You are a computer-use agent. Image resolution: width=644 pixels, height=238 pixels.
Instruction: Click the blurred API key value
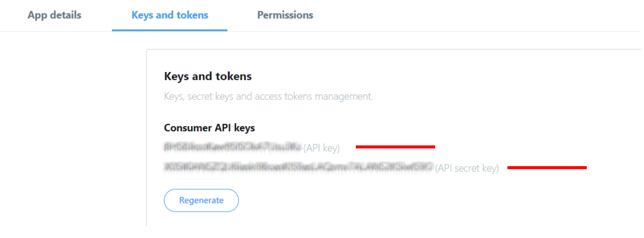pyautogui.click(x=232, y=147)
